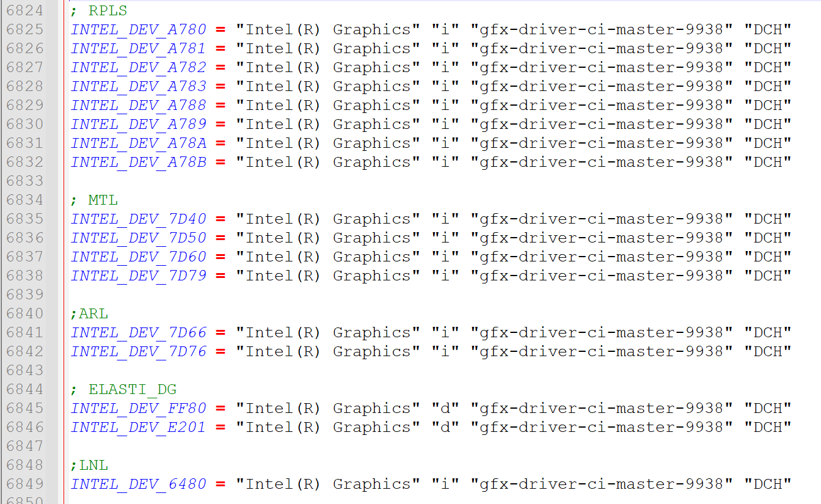Viewport: 821px width, 504px height.
Task: Click "Intel(R) Graphics" on the INTEL_DEV_A789 line
Action: point(328,124)
